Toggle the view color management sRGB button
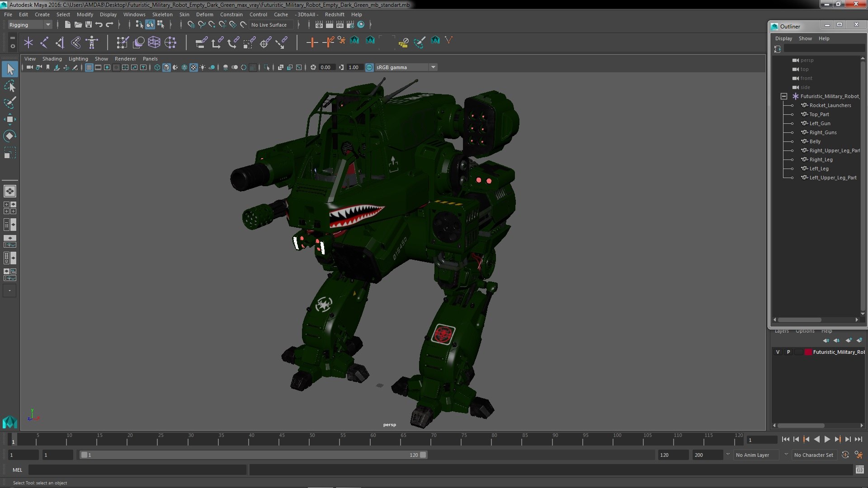 tap(369, 67)
